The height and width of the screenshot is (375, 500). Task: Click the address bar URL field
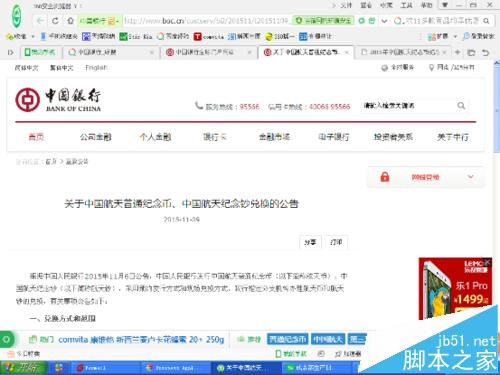point(207,21)
